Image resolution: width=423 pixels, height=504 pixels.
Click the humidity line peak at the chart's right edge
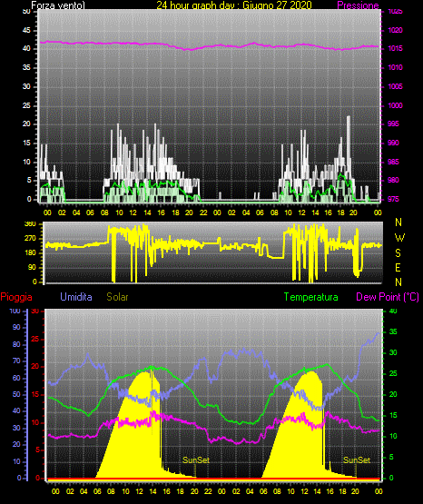coord(378,333)
